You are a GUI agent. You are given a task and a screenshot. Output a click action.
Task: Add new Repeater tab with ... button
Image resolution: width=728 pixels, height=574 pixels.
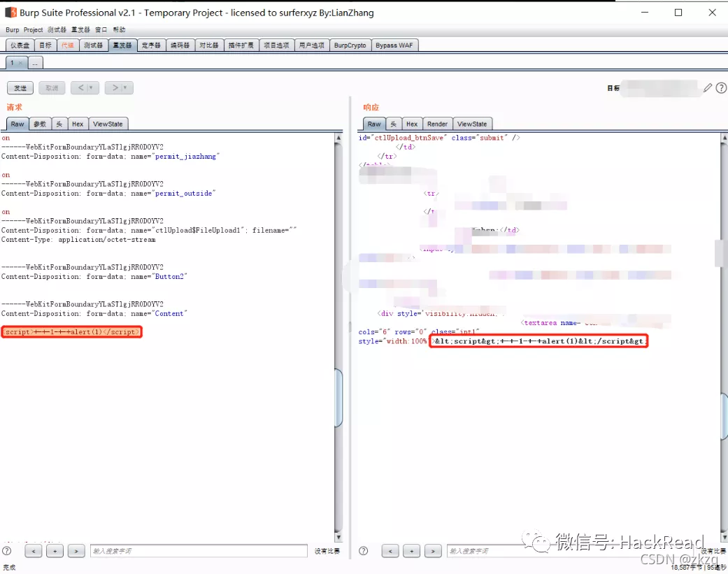pos(35,63)
